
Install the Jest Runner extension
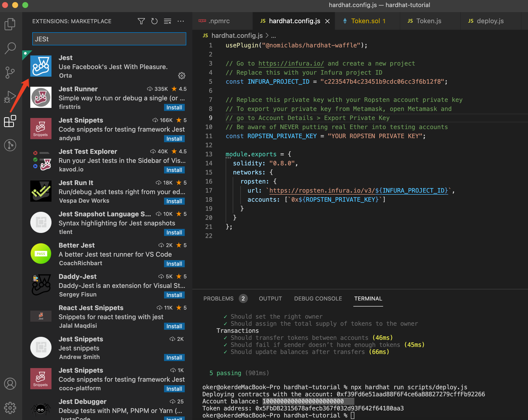(174, 107)
